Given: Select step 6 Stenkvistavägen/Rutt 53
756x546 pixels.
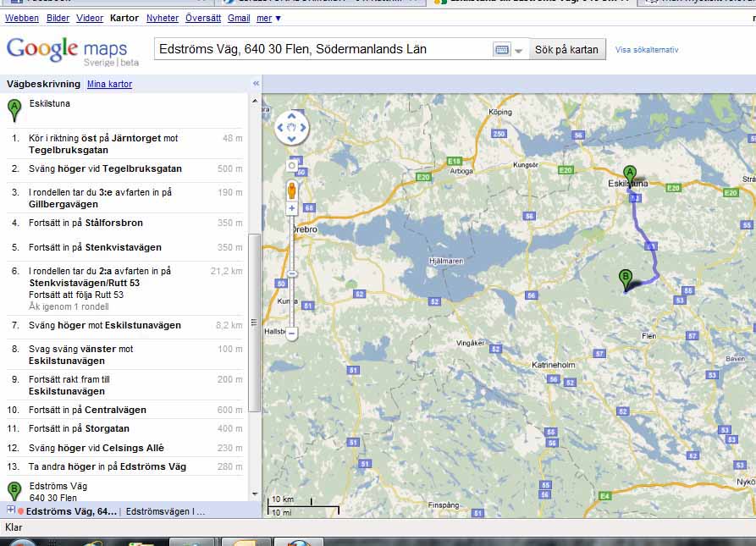Looking at the screenshot, I should tap(124, 289).
